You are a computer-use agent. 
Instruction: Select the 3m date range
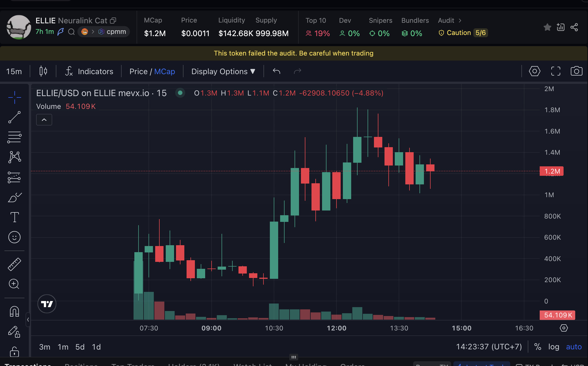point(45,347)
